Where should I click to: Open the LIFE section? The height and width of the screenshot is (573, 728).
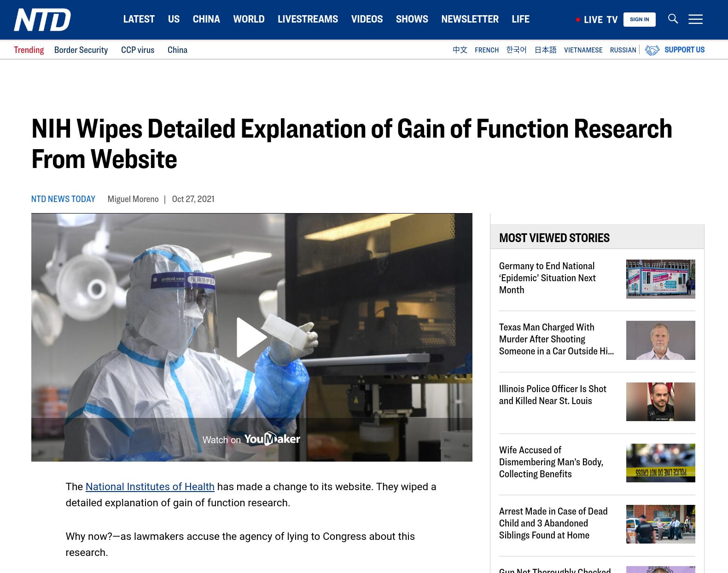520,19
